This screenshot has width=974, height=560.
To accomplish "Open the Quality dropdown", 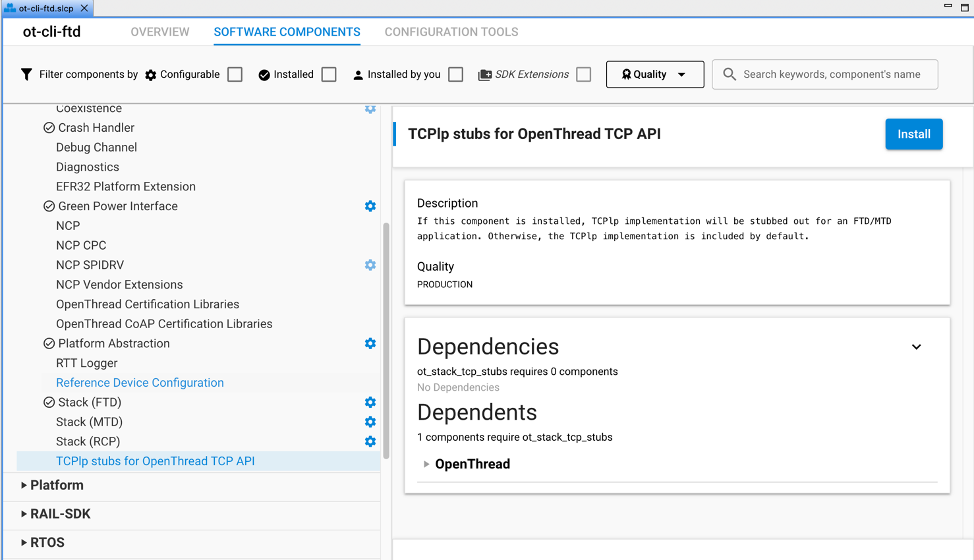I will coord(654,74).
